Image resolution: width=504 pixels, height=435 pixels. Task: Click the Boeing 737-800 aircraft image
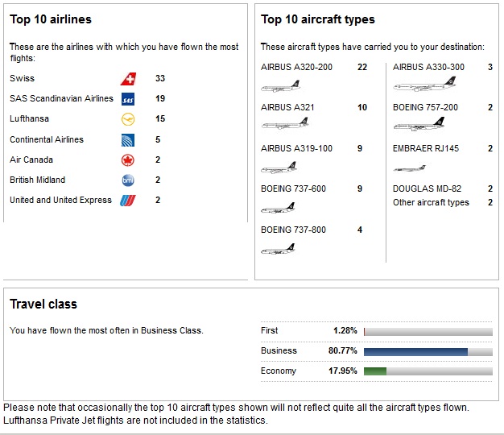279,249
